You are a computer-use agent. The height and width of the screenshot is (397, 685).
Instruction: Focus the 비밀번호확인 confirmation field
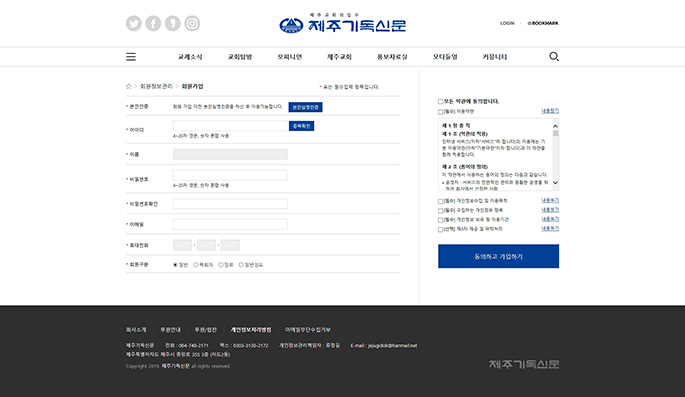click(230, 204)
